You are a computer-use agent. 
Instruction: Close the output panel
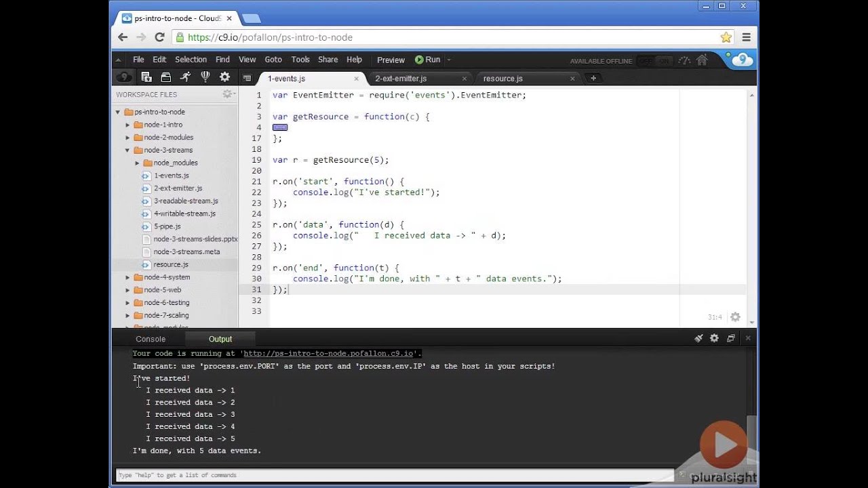(x=748, y=338)
